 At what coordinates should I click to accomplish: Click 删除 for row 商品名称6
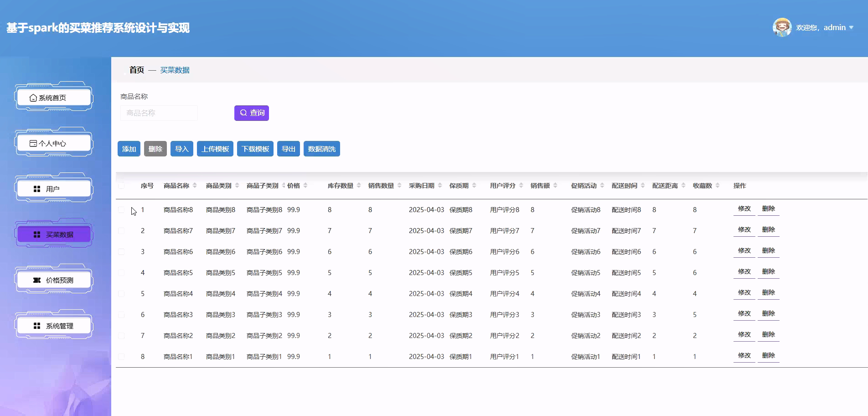[769, 251]
